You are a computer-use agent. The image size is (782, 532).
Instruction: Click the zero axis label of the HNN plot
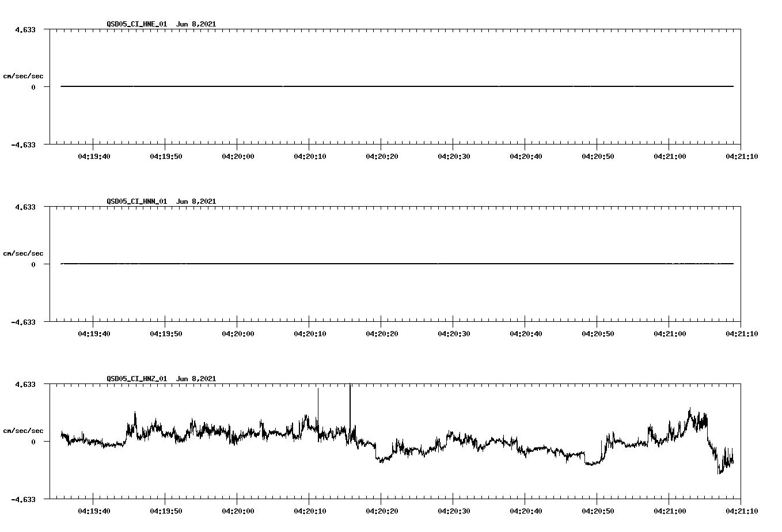(33, 264)
